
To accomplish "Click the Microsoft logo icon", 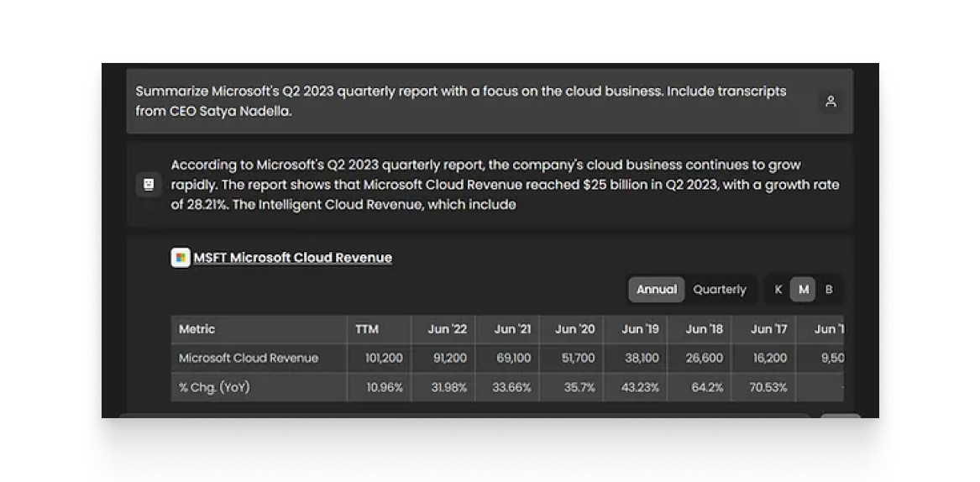I will pos(180,258).
